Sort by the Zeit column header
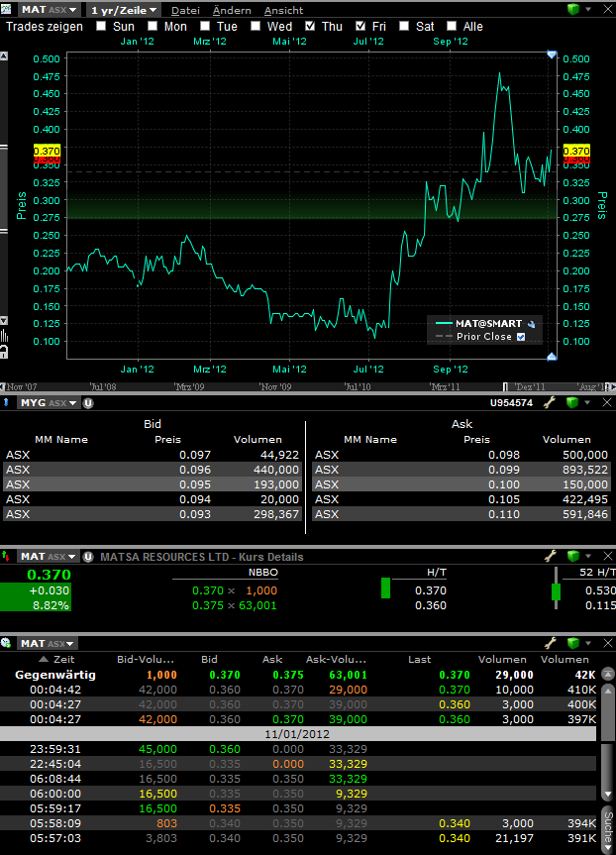This screenshot has width=616, height=855. click(x=56, y=659)
